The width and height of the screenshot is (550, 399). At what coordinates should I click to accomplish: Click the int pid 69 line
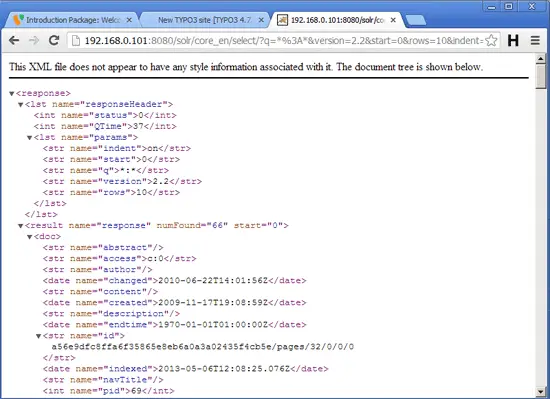[109, 391]
